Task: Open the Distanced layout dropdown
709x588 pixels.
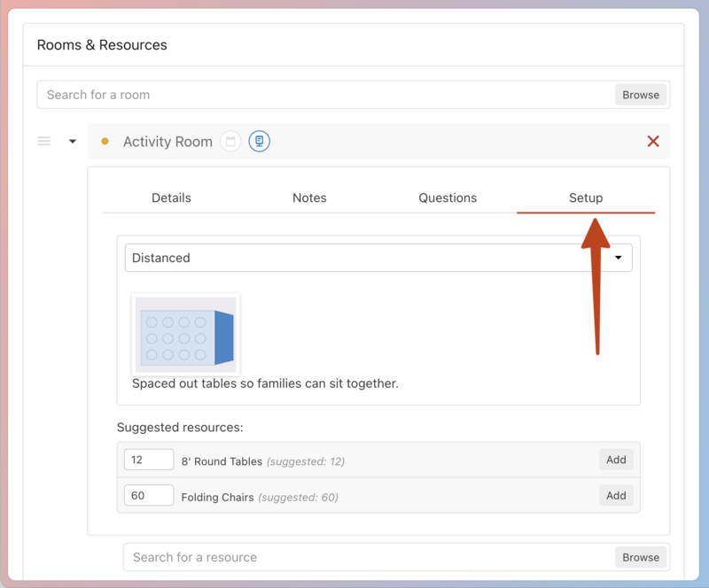Action: click(378, 258)
